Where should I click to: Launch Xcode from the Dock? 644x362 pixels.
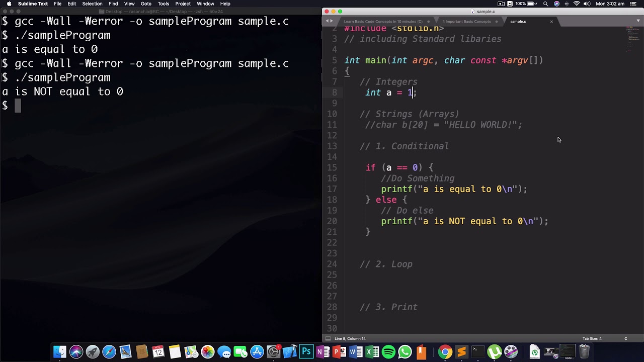click(x=290, y=352)
